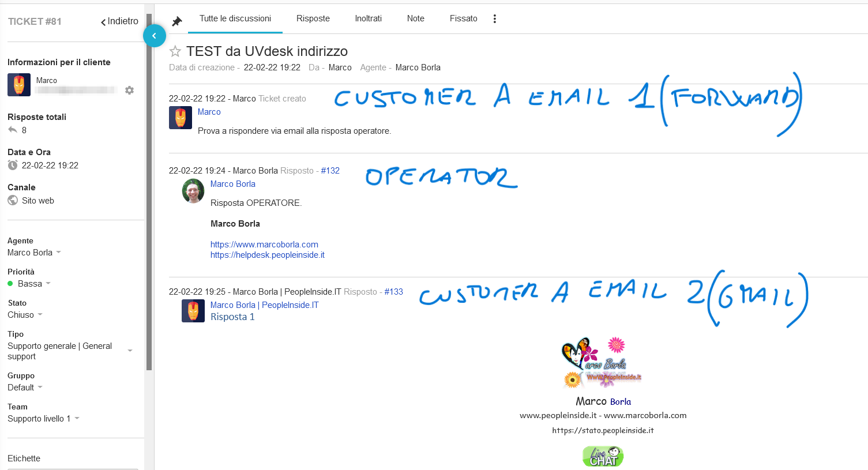This screenshot has width=868, height=470.
Task: Open https://www.marcoborla.com link
Action: point(264,245)
